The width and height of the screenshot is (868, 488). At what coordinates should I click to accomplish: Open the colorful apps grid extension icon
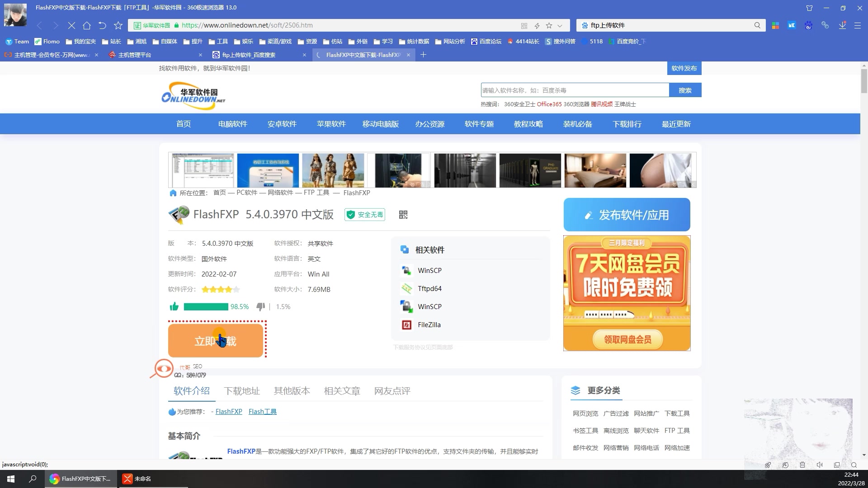pos(775,25)
